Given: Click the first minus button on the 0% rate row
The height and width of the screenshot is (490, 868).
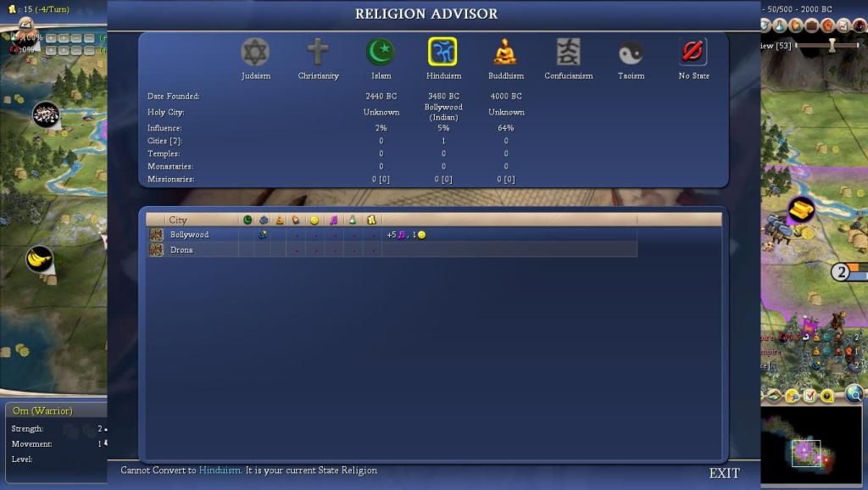Looking at the screenshot, I should 75,50.
